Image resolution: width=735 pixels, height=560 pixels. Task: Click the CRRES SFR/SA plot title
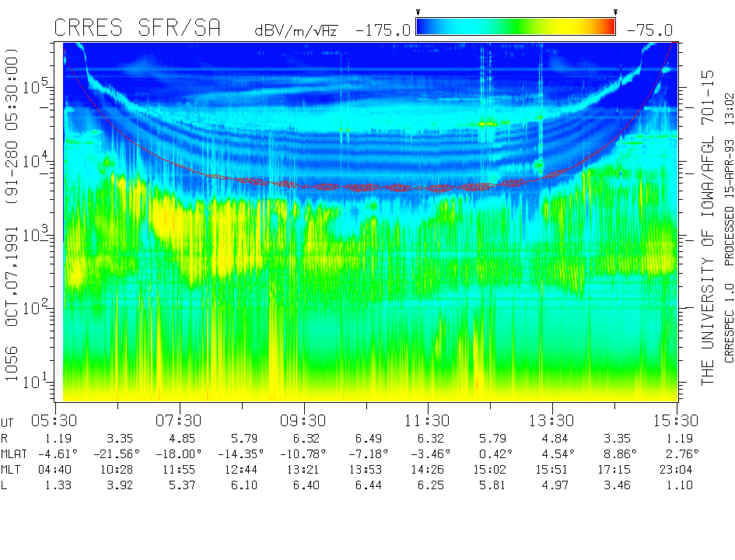(137, 29)
